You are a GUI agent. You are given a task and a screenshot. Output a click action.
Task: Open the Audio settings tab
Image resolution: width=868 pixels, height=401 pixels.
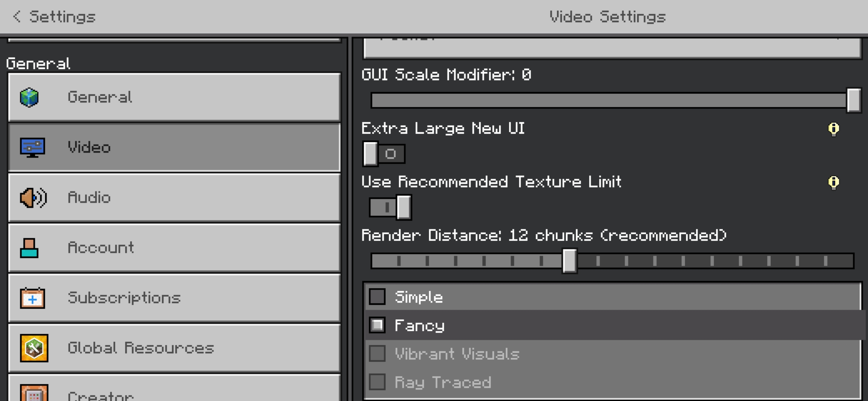[x=174, y=198]
